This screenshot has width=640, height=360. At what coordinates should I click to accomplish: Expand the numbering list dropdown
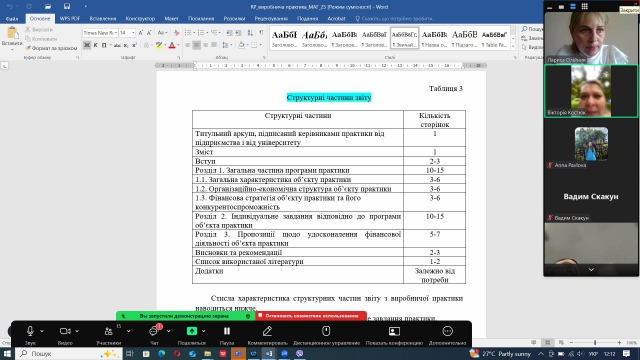tap(207, 33)
